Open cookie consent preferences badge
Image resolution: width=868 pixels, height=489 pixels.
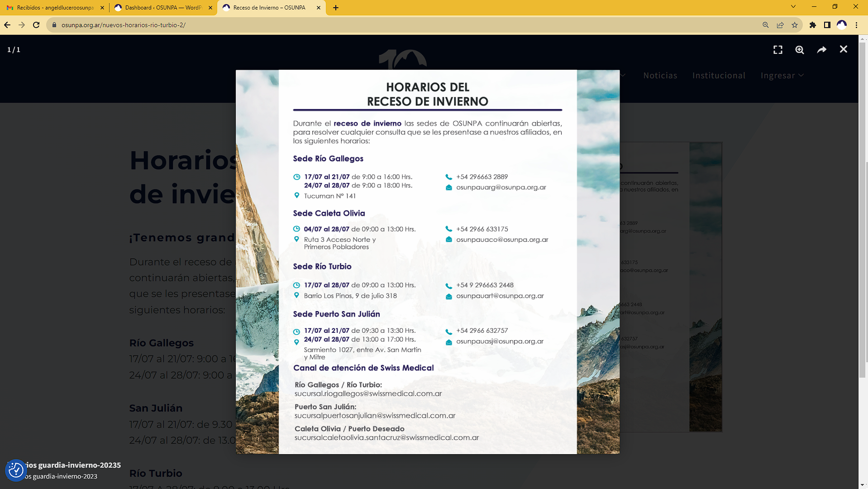(16, 470)
